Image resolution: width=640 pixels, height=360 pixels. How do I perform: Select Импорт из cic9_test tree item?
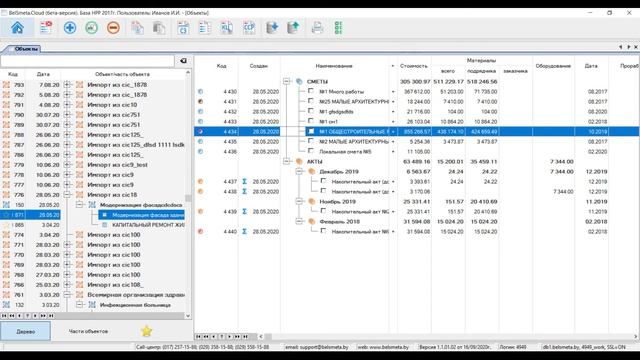(x=118, y=164)
